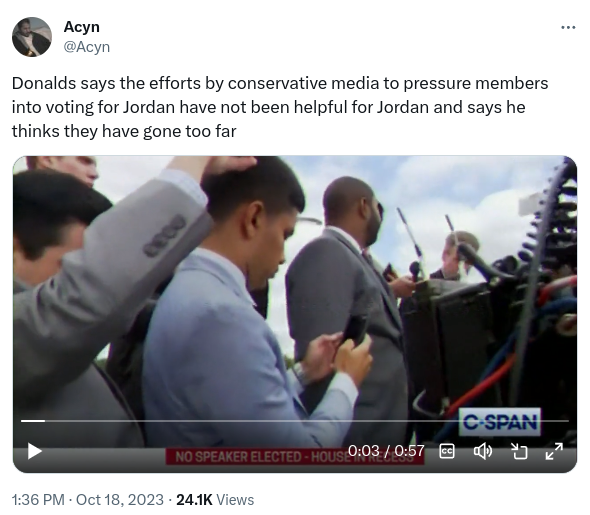Click the No Speaker Elected banner
Image resolution: width=590 pixels, height=515 pixels.
coord(295,457)
